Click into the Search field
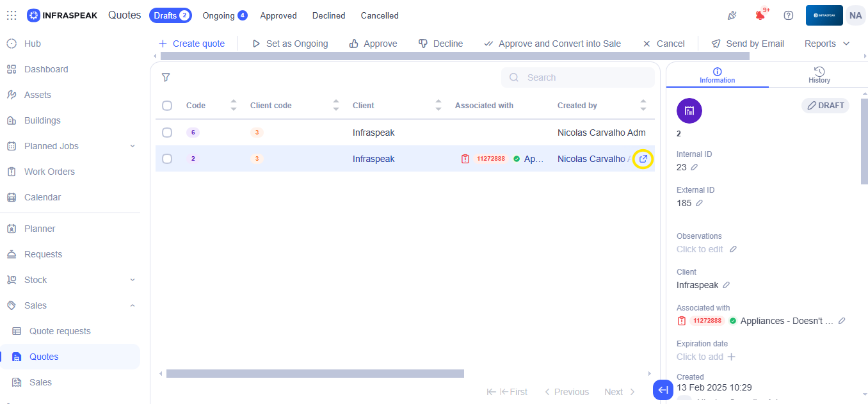Image resolution: width=868 pixels, height=404 pixels. point(578,77)
